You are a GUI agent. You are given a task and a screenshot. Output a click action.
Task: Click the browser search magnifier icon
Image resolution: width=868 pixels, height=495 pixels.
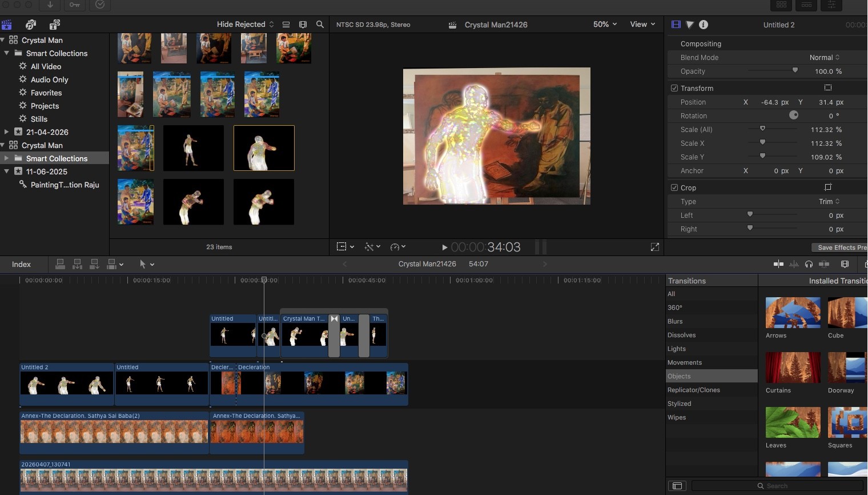click(x=320, y=25)
